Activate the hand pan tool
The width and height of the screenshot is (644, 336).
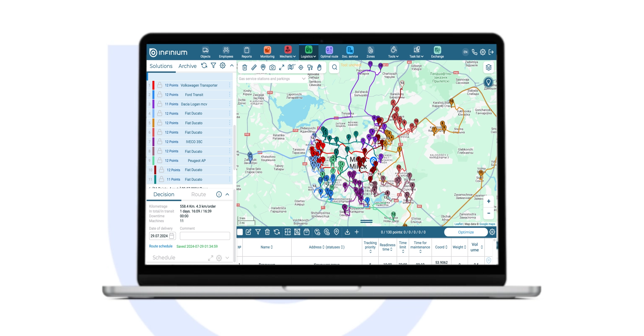click(319, 67)
